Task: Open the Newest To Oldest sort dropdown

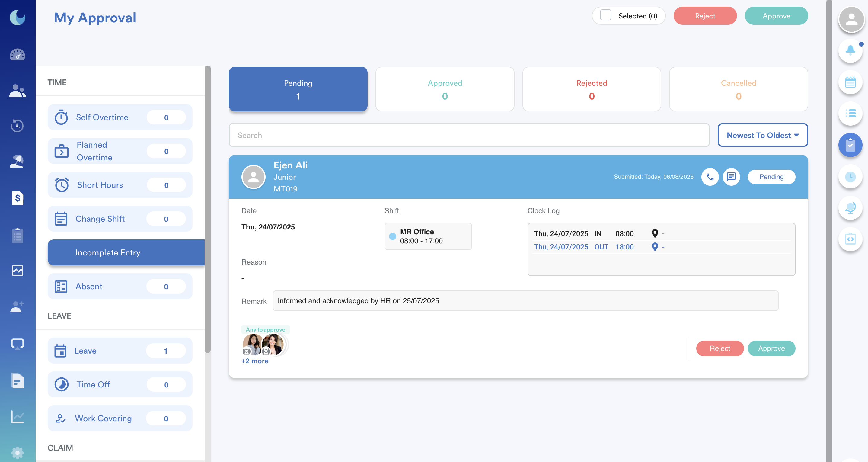Action: (763, 135)
